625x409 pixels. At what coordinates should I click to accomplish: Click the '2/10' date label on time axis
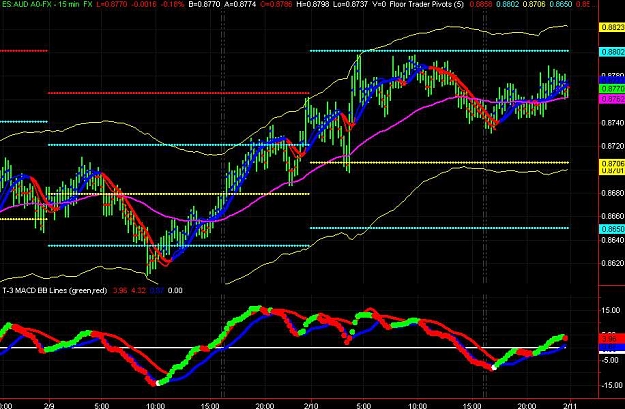click(311, 405)
